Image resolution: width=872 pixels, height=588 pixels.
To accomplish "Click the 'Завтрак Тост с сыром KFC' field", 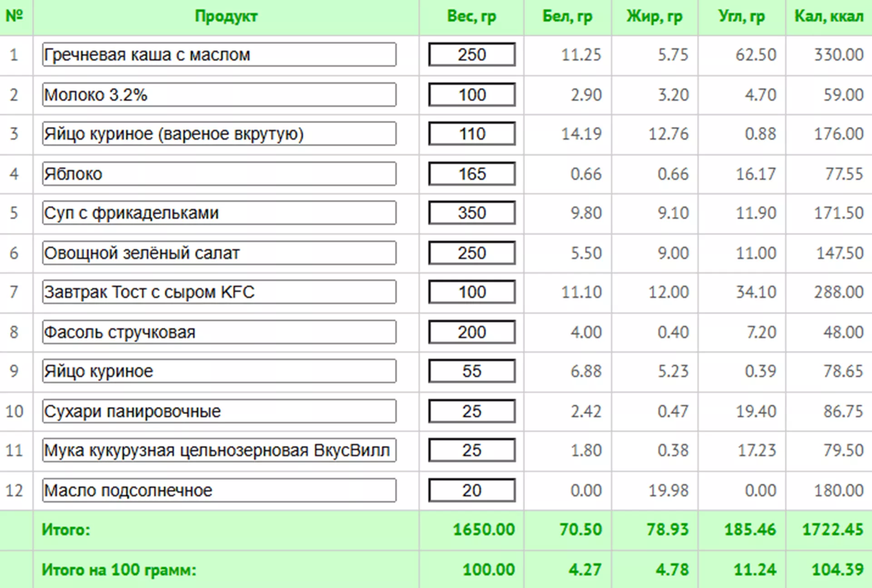I will 219,292.
